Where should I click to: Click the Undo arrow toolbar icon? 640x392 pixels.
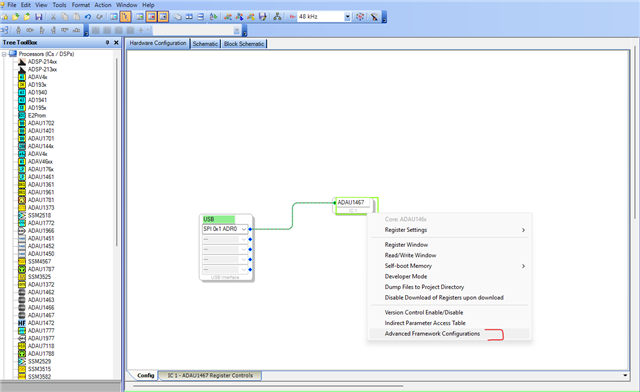(x=87, y=17)
